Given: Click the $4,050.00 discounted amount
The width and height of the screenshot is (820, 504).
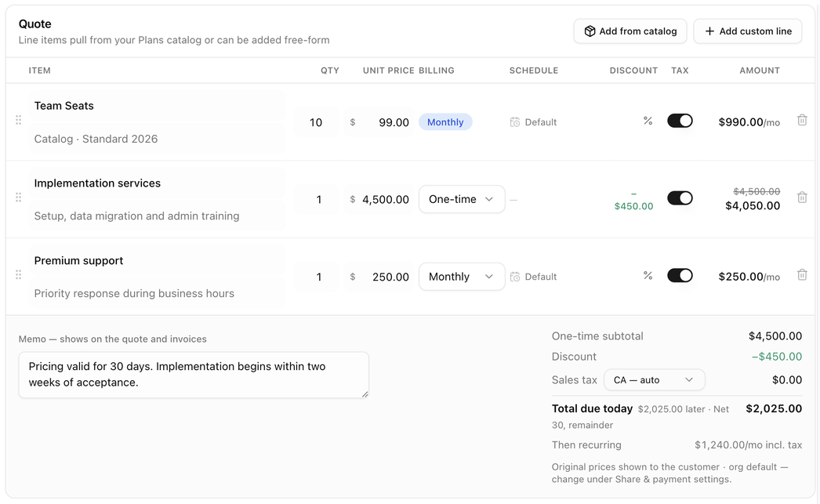Looking at the screenshot, I should pos(753,206).
